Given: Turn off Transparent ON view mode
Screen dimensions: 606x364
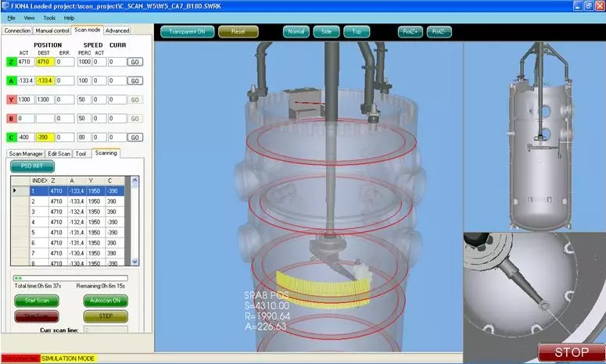Looking at the screenshot, I should coord(187,32).
